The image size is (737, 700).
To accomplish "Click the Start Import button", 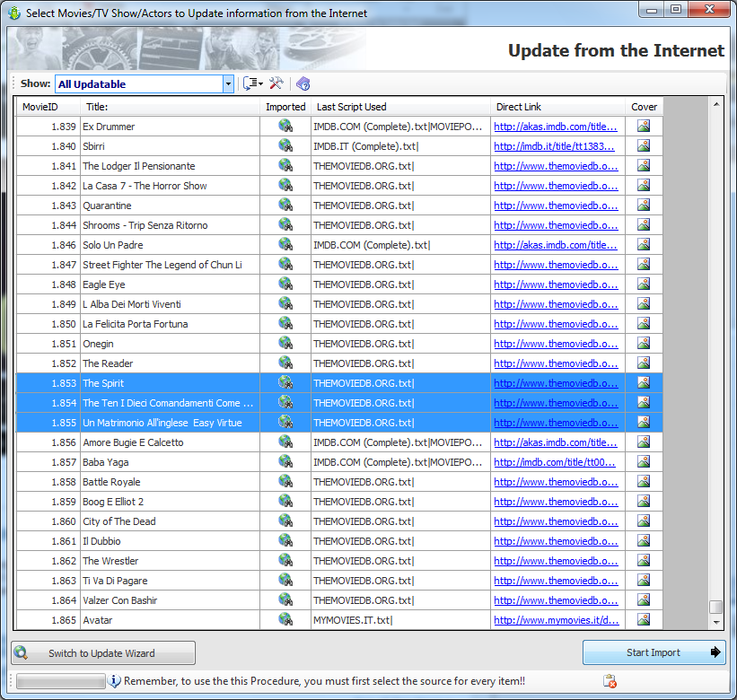I will coord(654,652).
